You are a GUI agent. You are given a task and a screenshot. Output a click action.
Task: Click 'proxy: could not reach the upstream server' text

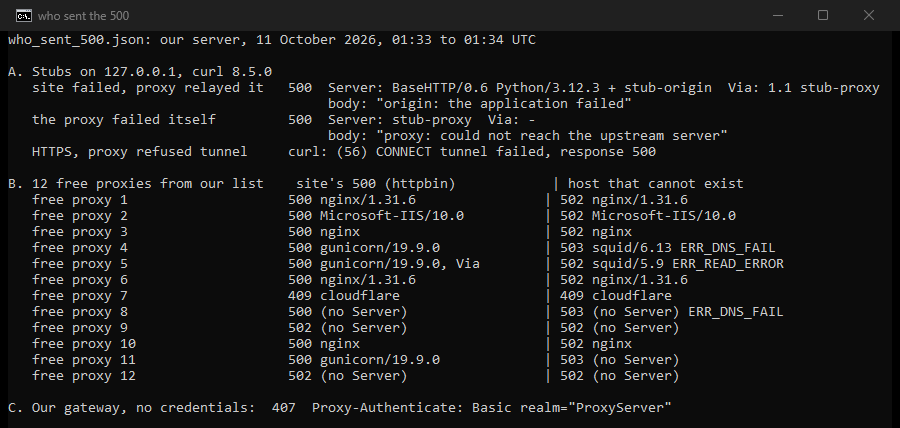coord(552,136)
